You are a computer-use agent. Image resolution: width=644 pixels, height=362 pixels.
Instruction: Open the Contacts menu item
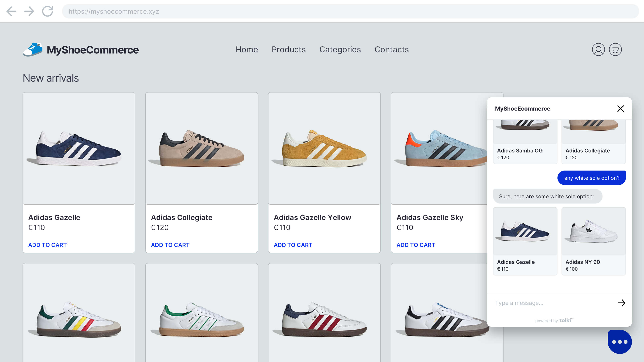click(x=391, y=49)
